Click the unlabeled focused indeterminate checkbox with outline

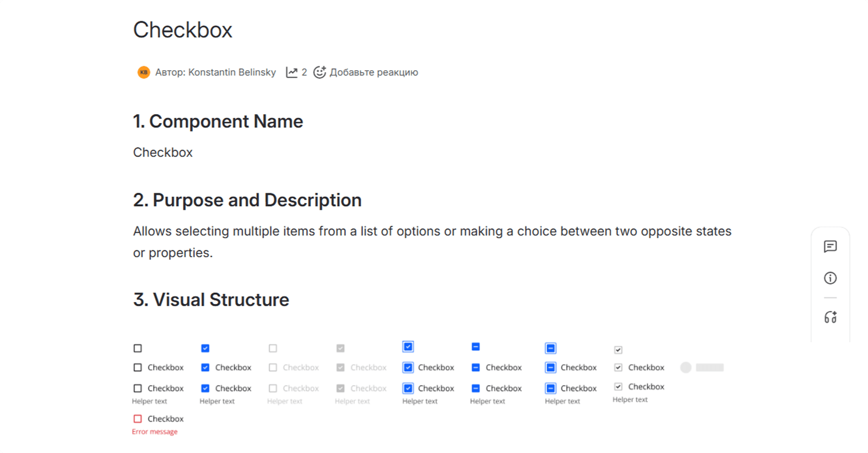(550, 348)
